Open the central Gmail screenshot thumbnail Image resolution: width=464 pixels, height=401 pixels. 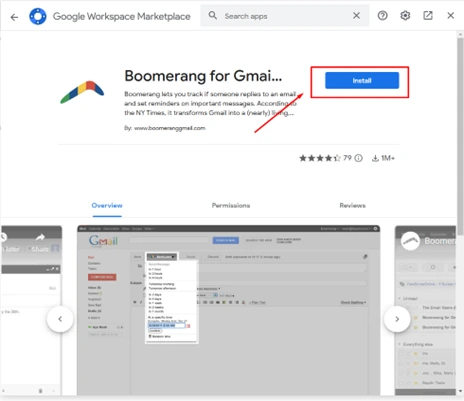click(x=229, y=310)
